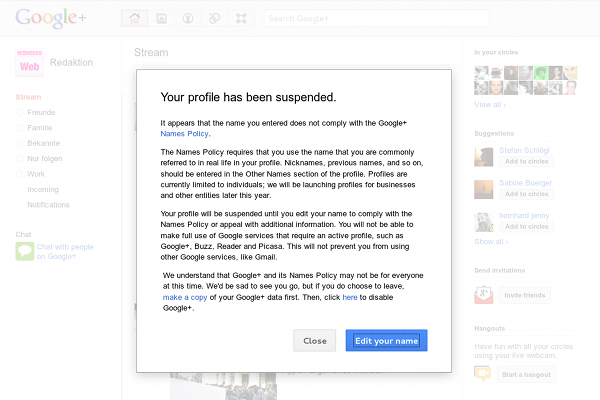Open View all circles link
The height and width of the screenshot is (400, 600).
(490, 104)
